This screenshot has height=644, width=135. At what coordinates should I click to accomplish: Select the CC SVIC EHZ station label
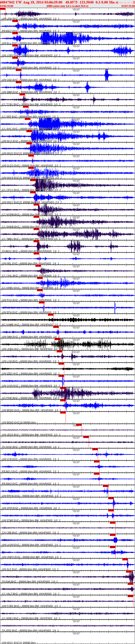31,129
